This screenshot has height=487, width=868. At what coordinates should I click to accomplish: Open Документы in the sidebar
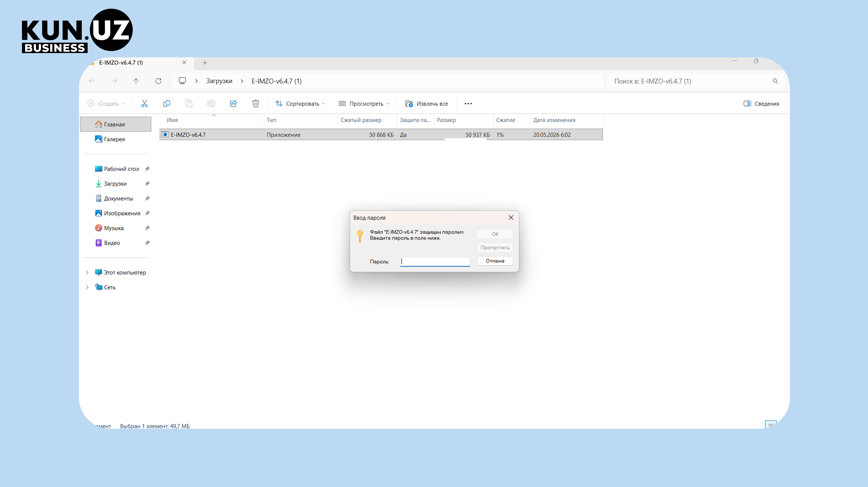pos(116,198)
